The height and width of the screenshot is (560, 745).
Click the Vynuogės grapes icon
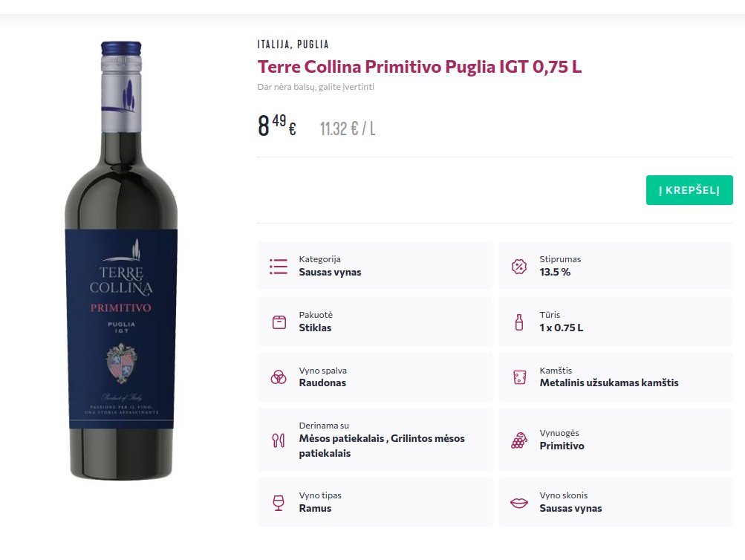[x=519, y=440]
